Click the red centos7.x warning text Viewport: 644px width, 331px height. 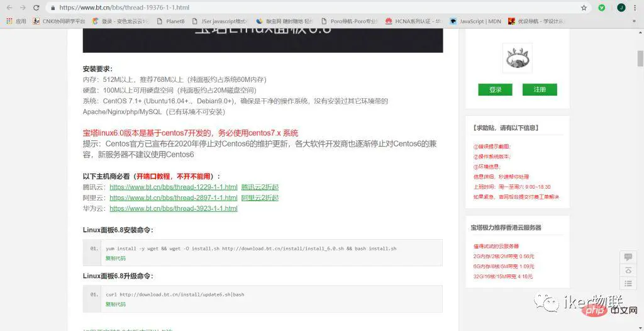(x=190, y=133)
